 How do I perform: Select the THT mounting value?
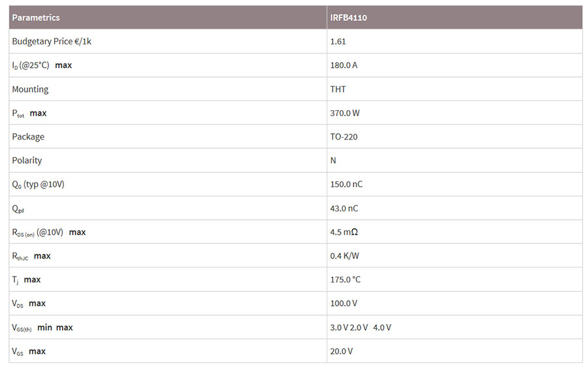click(338, 89)
